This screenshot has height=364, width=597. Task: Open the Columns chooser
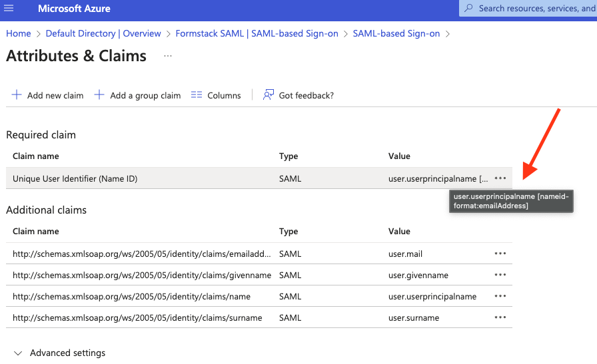[216, 95]
